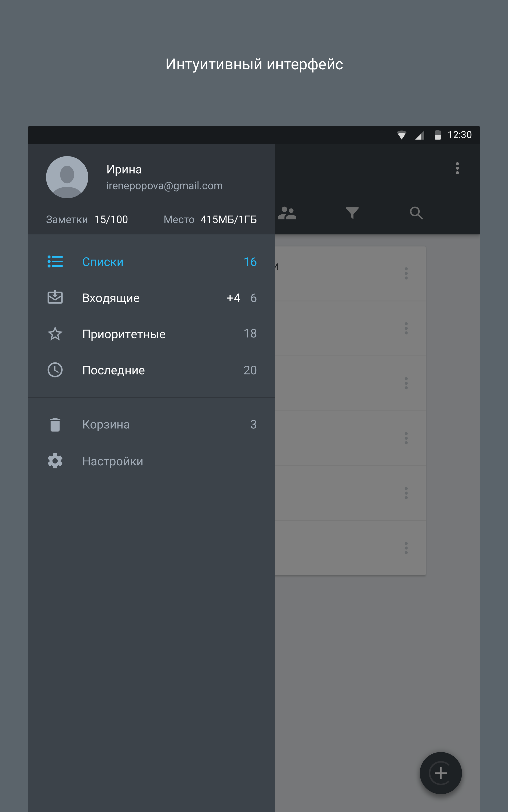Tap the add new note button
The image size is (508, 812).
(441, 773)
